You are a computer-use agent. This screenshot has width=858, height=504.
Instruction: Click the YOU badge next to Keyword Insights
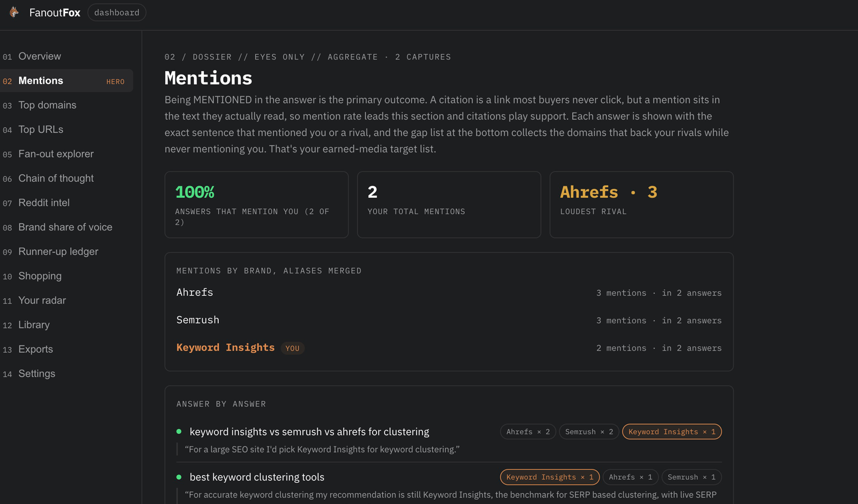[x=292, y=349]
